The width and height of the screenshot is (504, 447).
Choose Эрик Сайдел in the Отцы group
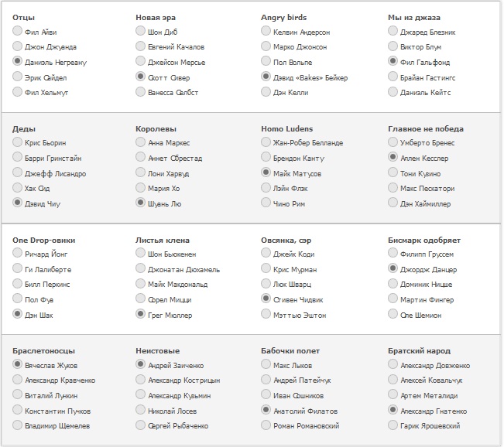(x=18, y=77)
